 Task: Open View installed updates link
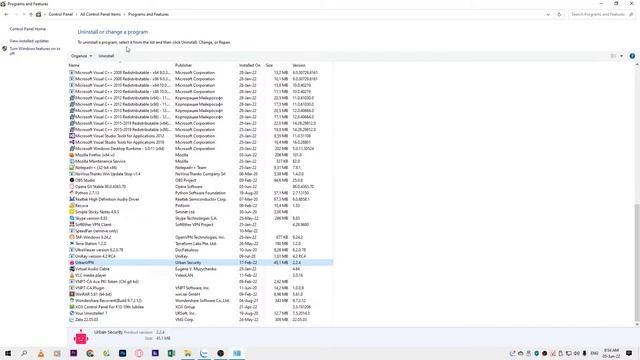[29, 41]
